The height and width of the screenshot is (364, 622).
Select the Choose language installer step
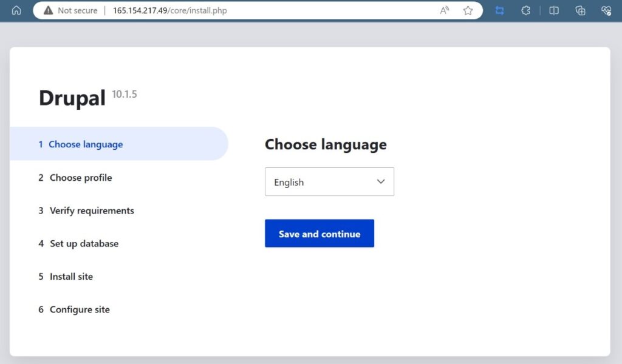[x=86, y=144]
